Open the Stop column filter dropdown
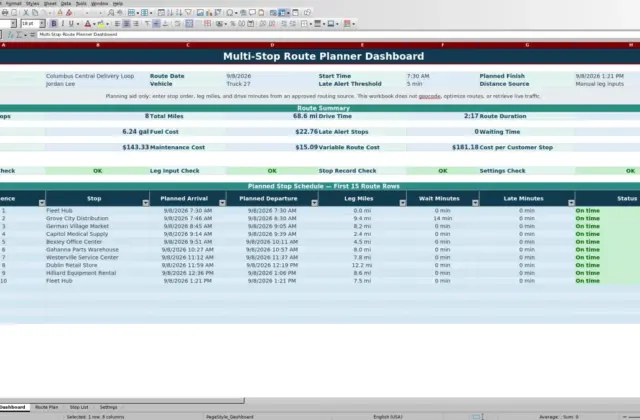 146,203
